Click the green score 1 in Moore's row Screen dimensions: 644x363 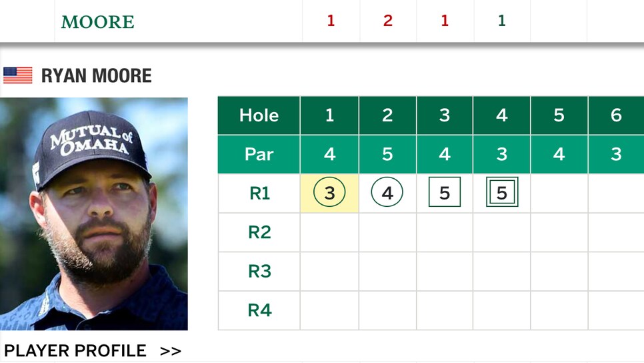tap(501, 21)
